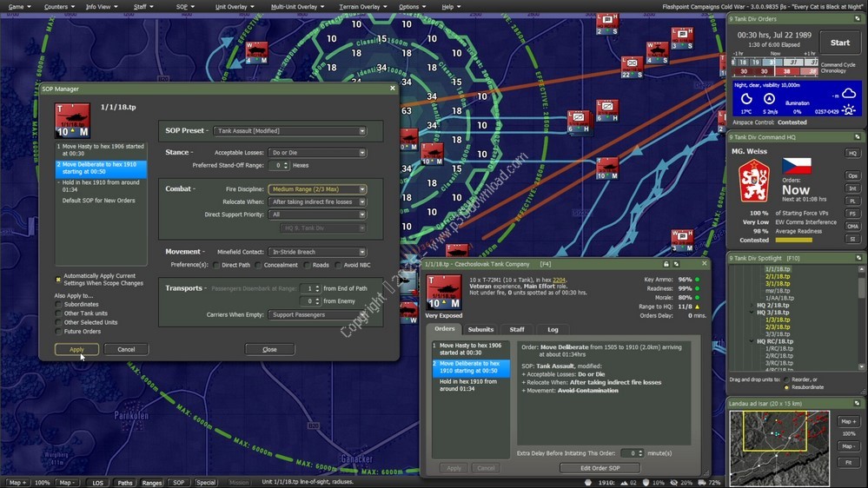This screenshot has width=868, height=488.
Task: Open the Minefield Contact dropdown
Action: click(316, 252)
